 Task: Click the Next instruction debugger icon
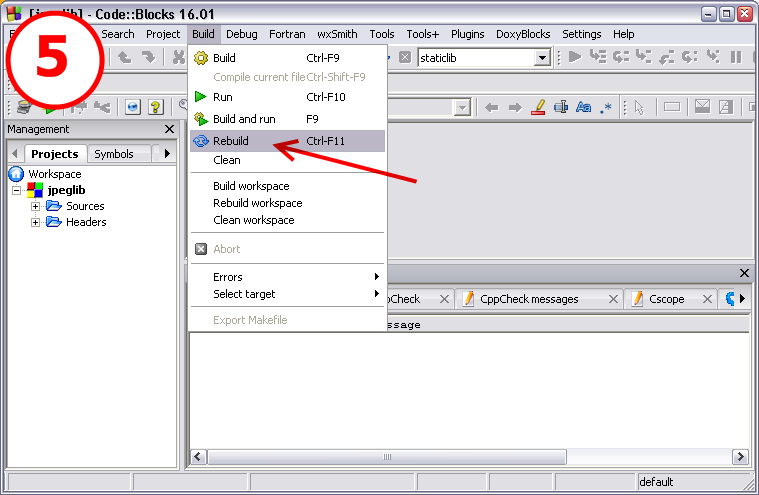[690, 57]
